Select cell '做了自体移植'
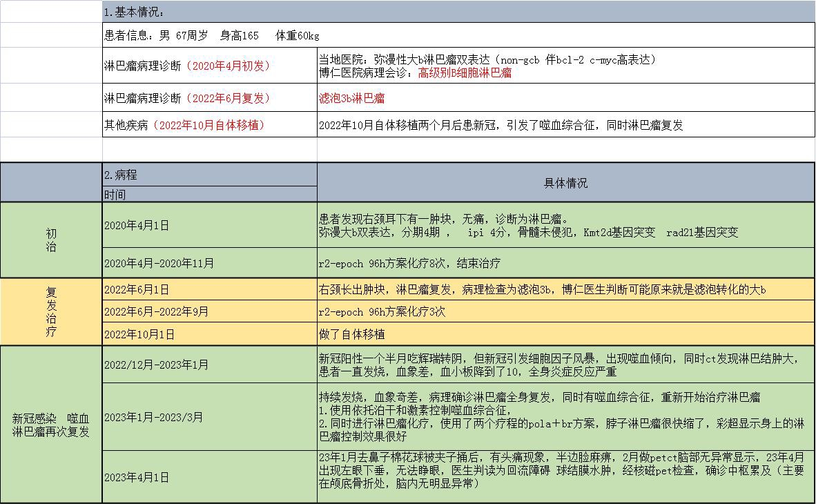Image resolution: width=816 pixels, height=504 pixels. 565,333
